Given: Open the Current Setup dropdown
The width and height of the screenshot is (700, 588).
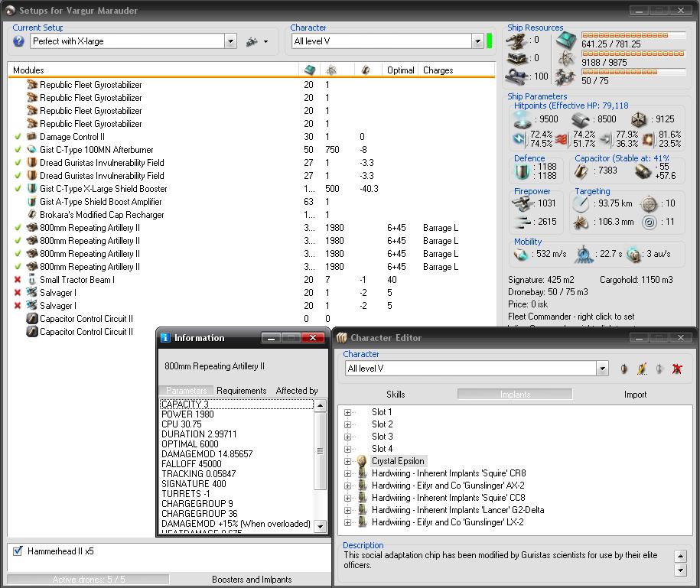Looking at the screenshot, I should [230, 41].
